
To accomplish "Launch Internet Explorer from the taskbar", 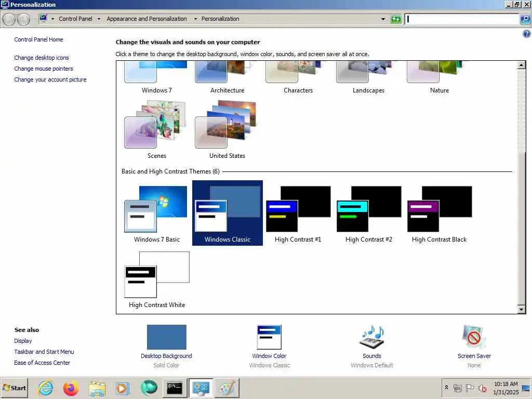I will tap(46, 388).
